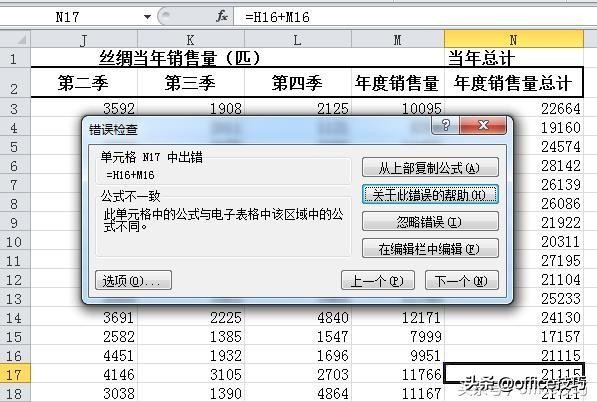Click cell with value 4840
This screenshot has height=402, width=597.
(298, 317)
